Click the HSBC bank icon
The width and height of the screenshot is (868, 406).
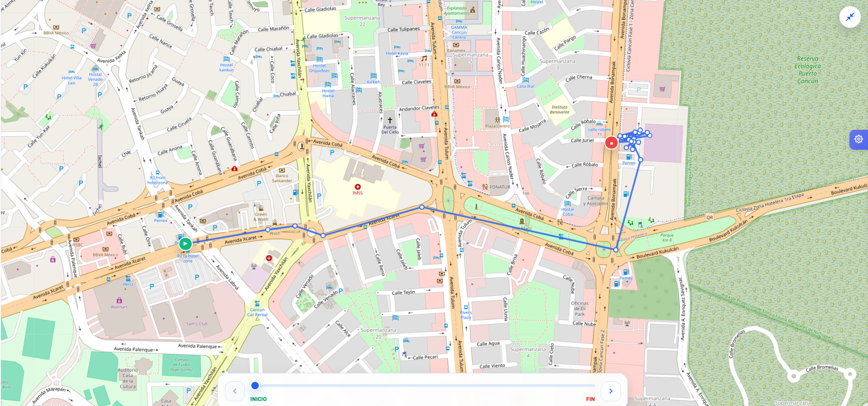77,240
